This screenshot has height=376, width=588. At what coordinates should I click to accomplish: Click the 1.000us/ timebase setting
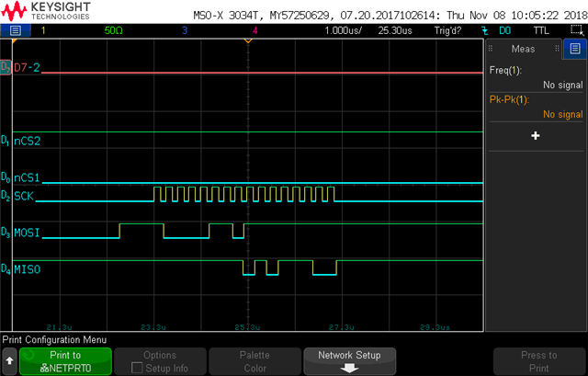point(343,30)
